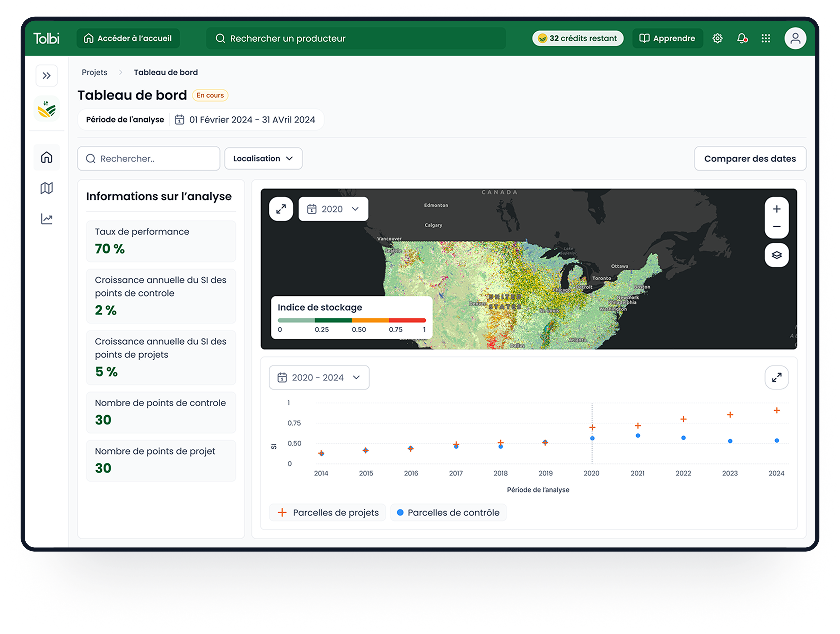Screen dimensions: 840x634
Task: Open notifications bell
Action: coord(742,38)
